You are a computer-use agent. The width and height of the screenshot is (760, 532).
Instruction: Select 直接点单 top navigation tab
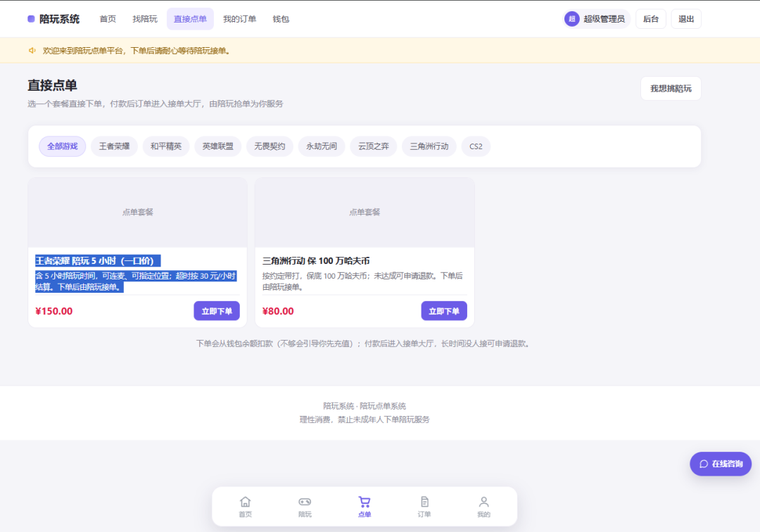point(190,19)
